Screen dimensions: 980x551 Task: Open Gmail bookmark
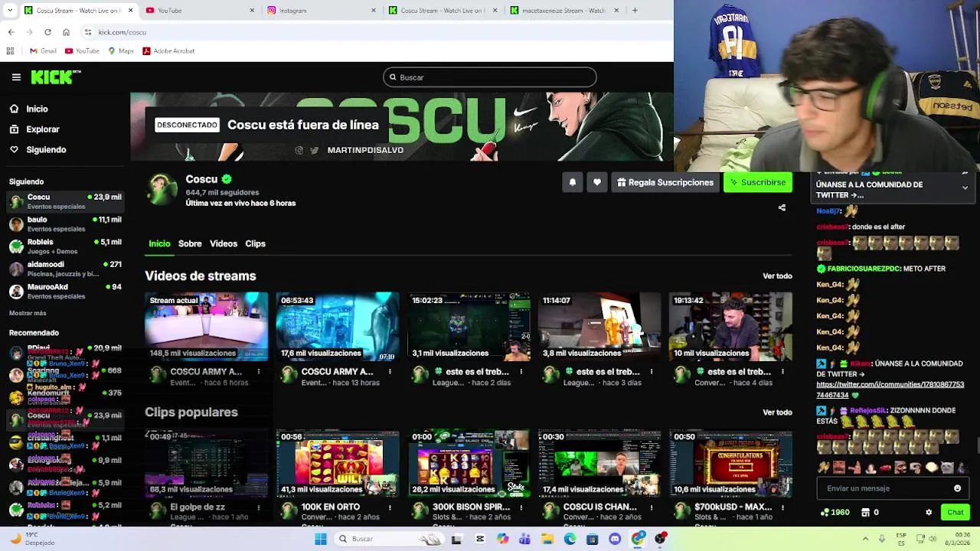(x=43, y=51)
